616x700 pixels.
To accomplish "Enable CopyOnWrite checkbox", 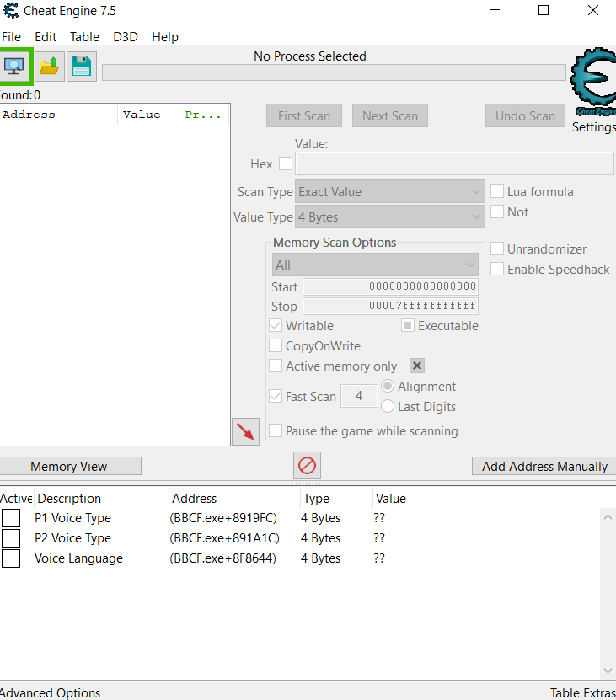I will [276, 345].
